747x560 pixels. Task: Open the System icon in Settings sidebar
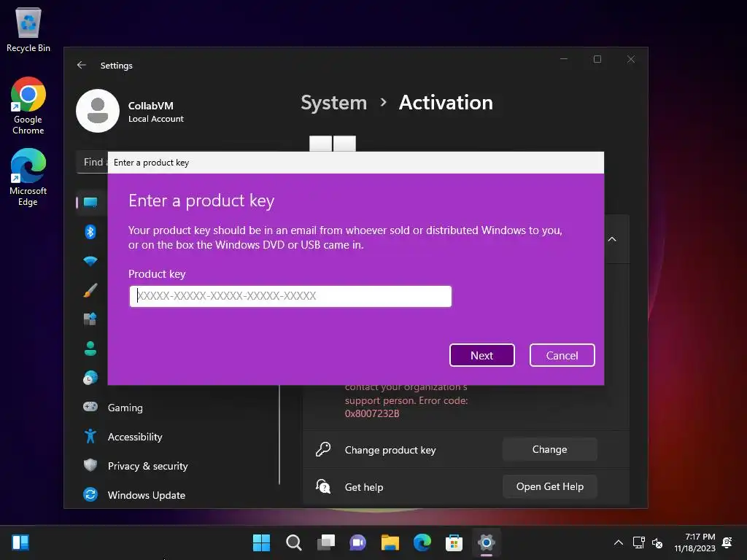[90, 203]
